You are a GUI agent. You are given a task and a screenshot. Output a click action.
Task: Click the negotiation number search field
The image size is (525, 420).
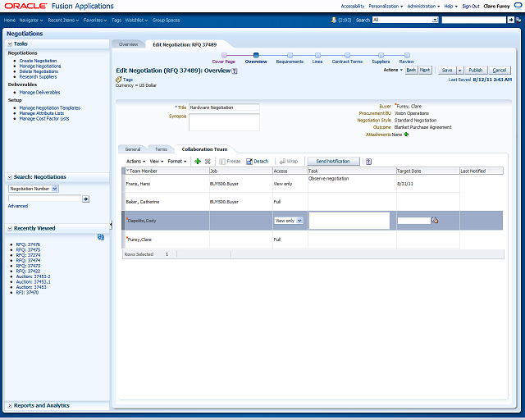(44, 199)
